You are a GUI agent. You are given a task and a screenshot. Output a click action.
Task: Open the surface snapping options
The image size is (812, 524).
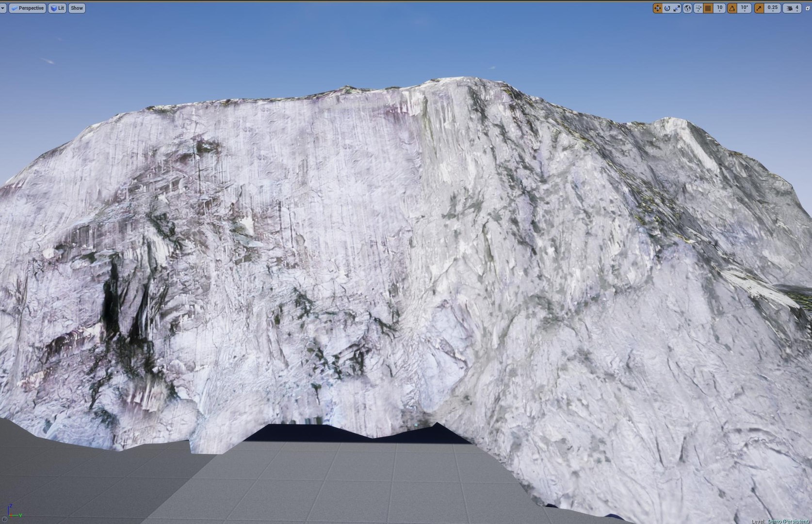pyautogui.click(x=698, y=8)
